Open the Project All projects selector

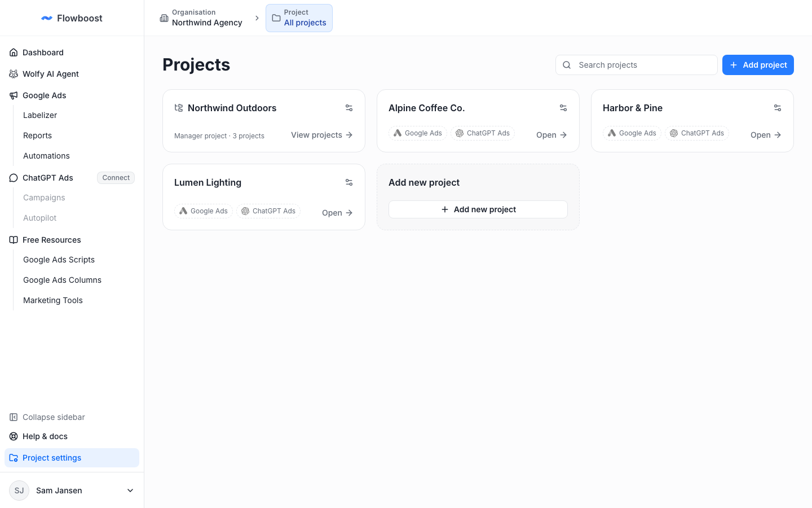click(x=299, y=18)
